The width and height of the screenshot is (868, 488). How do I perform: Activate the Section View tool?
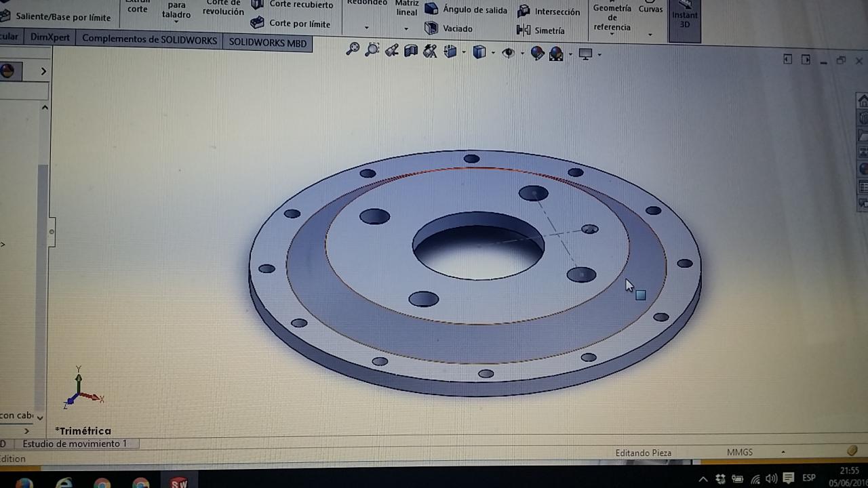point(411,52)
